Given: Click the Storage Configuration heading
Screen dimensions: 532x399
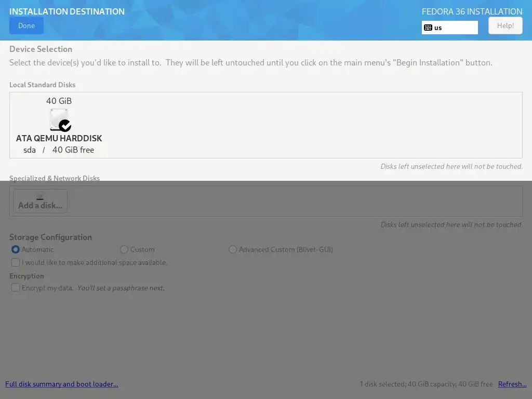Looking at the screenshot, I should point(50,237).
